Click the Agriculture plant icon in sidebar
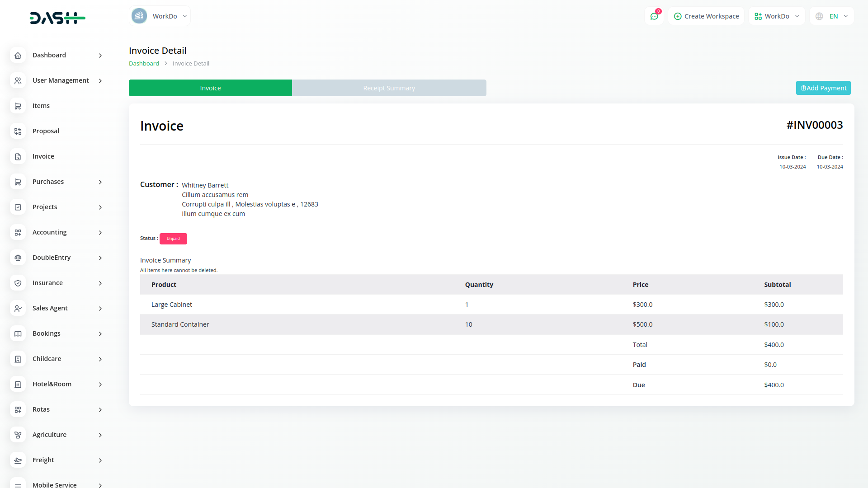The width and height of the screenshot is (868, 488). click(x=18, y=435)
